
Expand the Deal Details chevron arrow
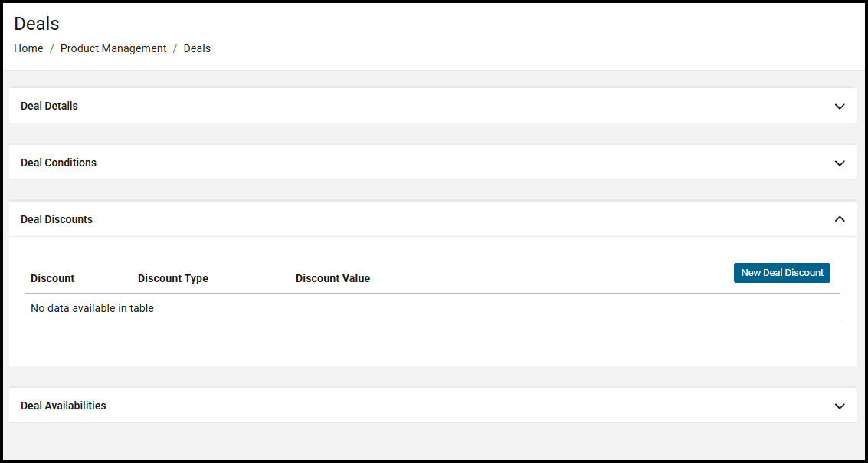pos(840,107)
